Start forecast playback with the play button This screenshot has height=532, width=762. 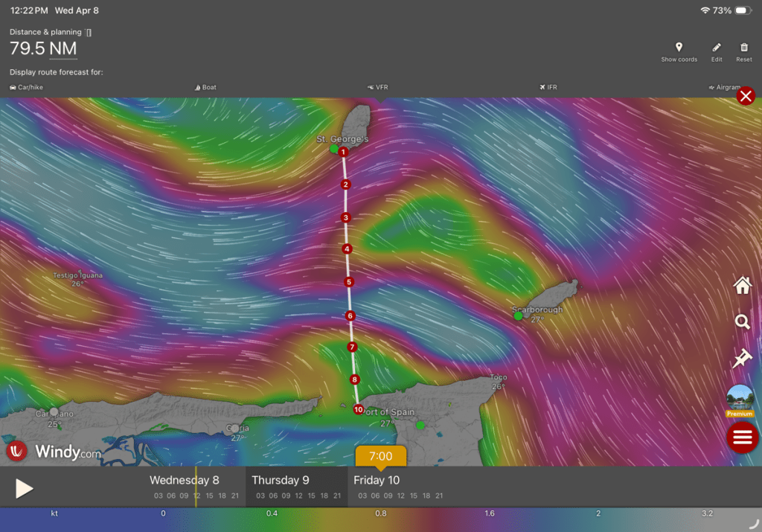24,488
